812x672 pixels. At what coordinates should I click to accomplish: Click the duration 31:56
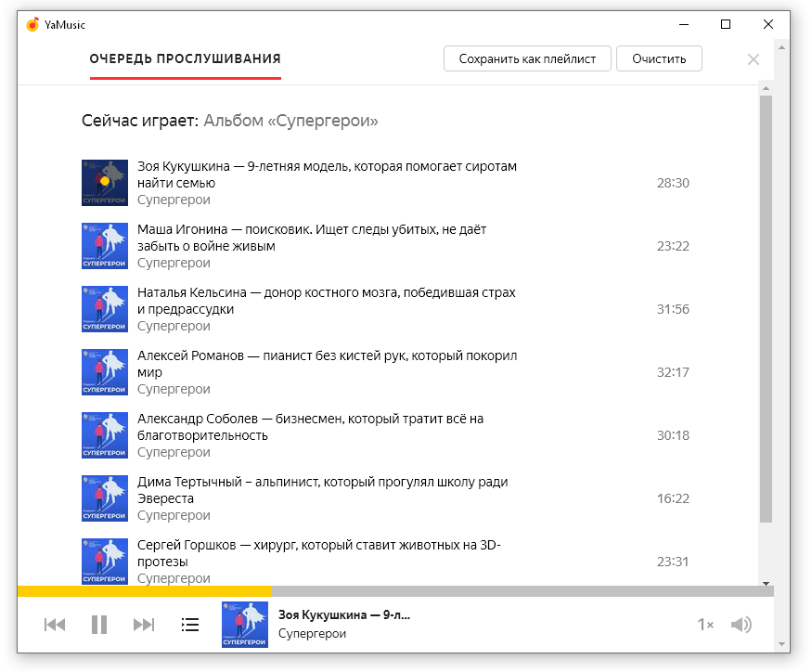tap(673, 309)
